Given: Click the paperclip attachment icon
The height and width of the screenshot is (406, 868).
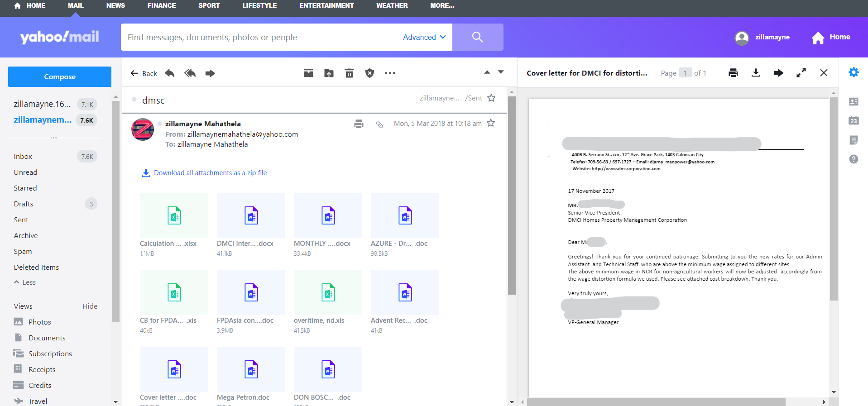Looking at the screenshot, I should coord(379,124).
